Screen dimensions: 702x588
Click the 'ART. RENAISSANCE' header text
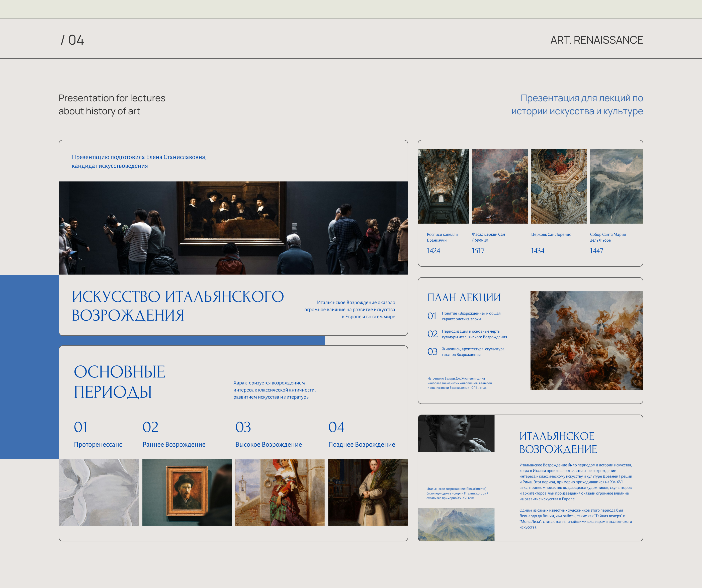596,40
